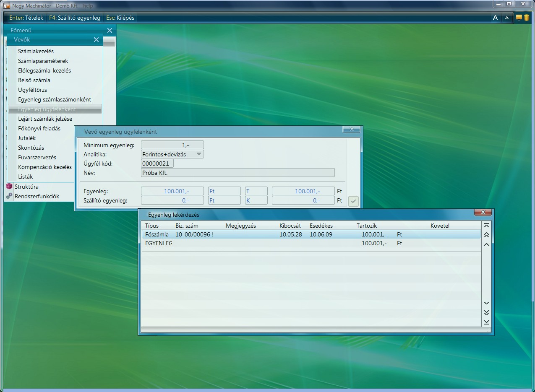
Task: Page down with the double down chevron
Action: (x=486, y=313)
